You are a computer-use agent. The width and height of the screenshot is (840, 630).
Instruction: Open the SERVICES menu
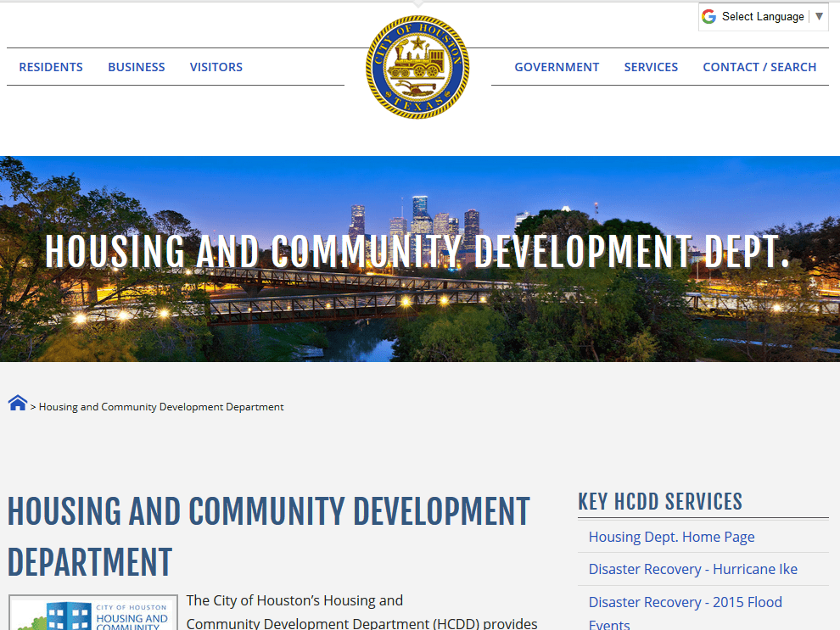tap(651, 66)
